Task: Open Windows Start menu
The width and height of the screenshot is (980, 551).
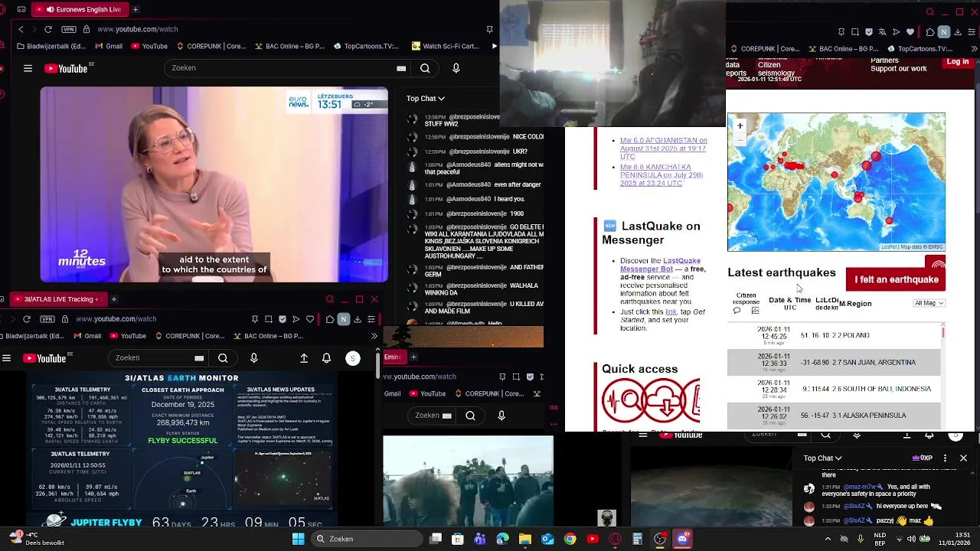Action: [x=298, y=539]
